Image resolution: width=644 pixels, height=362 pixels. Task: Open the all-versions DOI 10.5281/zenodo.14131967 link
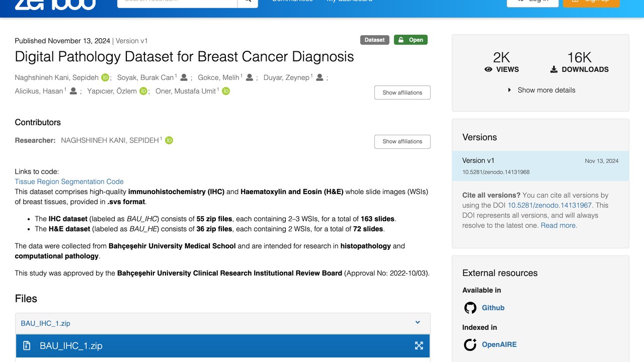[x=550, y=205]
